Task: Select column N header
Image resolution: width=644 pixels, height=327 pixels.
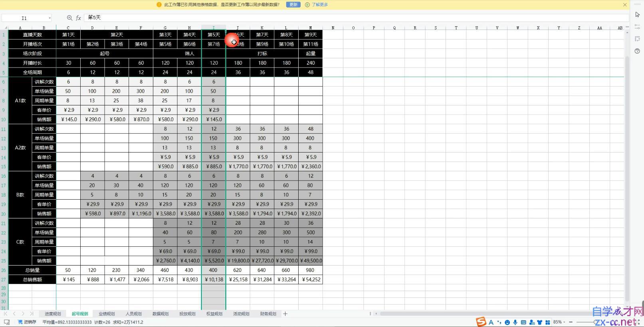Action: point(333,28)
